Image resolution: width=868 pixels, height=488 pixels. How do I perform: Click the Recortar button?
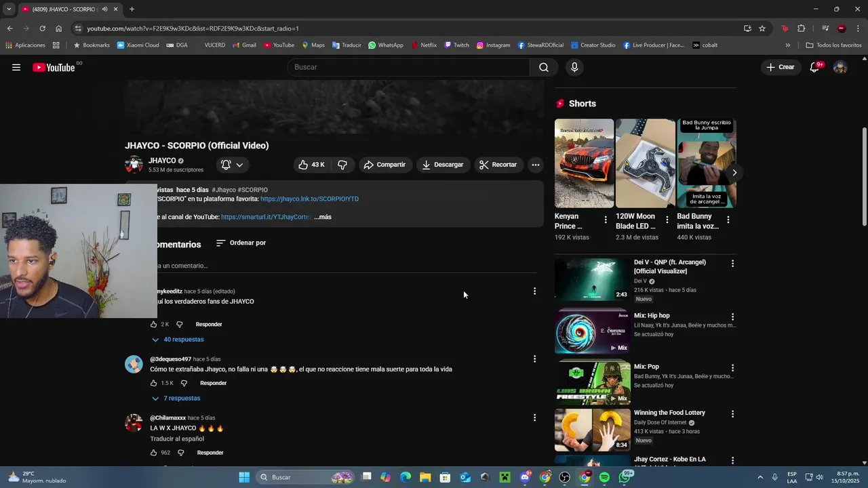[498, 165]
